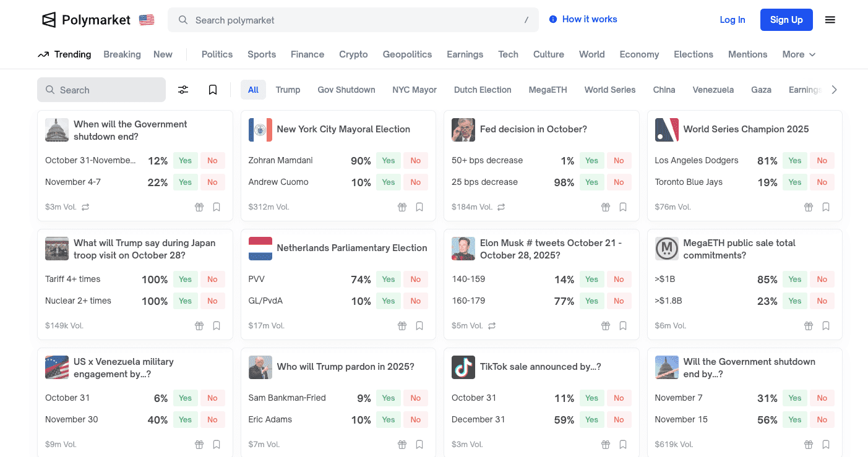
Task: Click the Trending arrow icon
Action: point(43,54)
